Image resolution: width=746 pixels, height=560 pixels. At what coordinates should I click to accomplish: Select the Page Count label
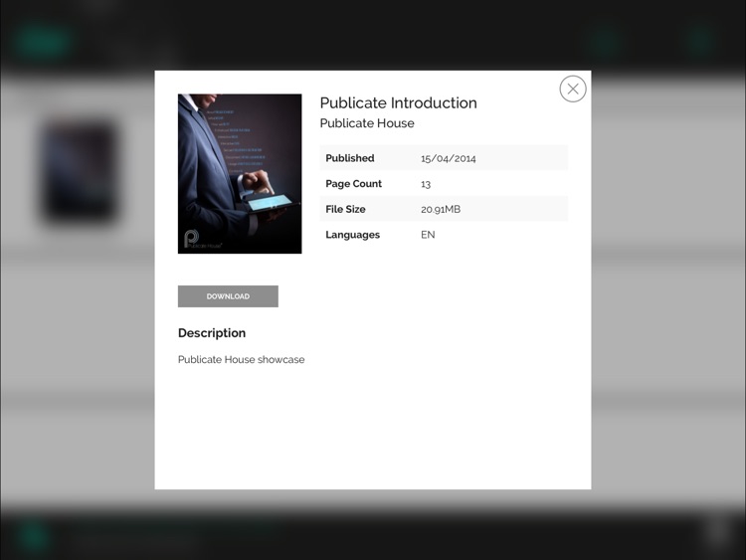[x=353, y=184]
